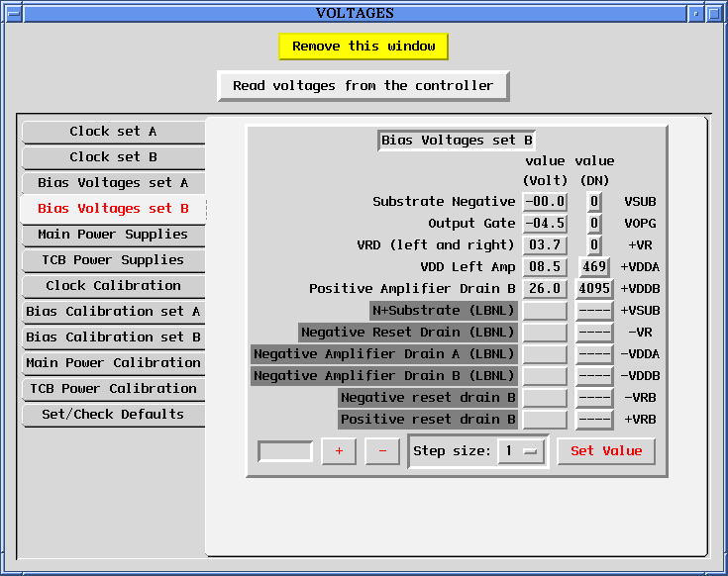Click Negative reset drain B volt field
The image size is (728, 576).
545,398
